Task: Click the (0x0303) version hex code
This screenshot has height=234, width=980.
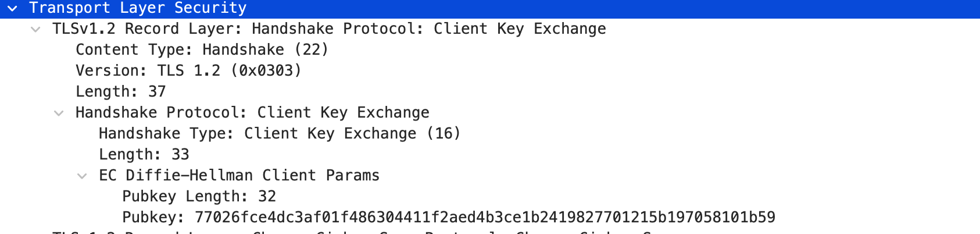Action: tap(266, 71)
